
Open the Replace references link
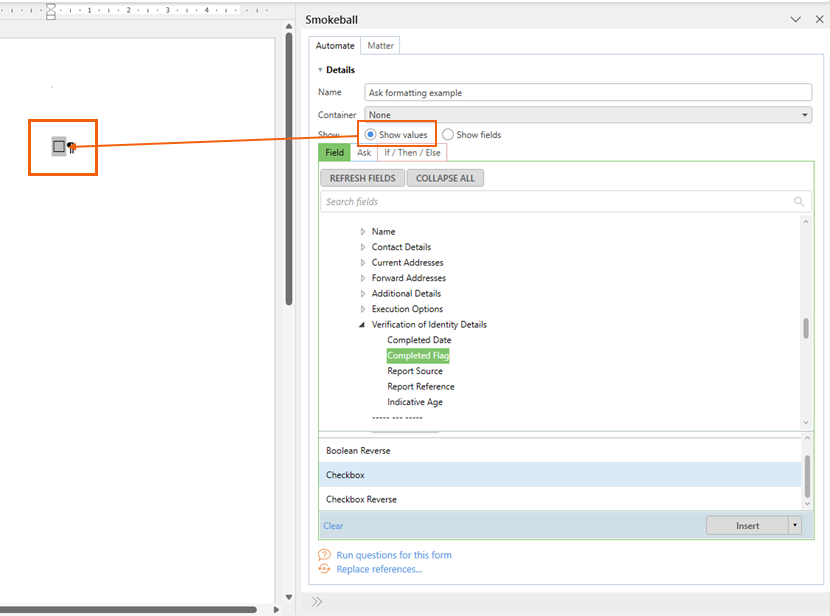379,569
